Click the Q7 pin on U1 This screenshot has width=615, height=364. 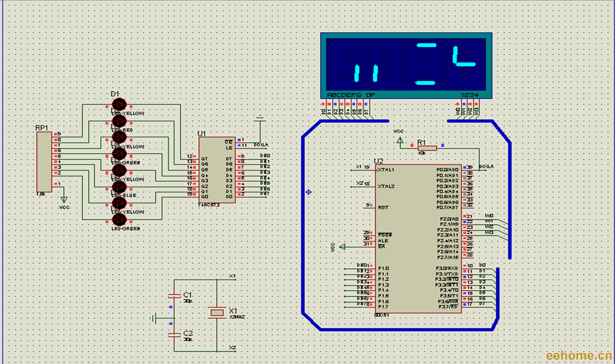coord(205,158)
